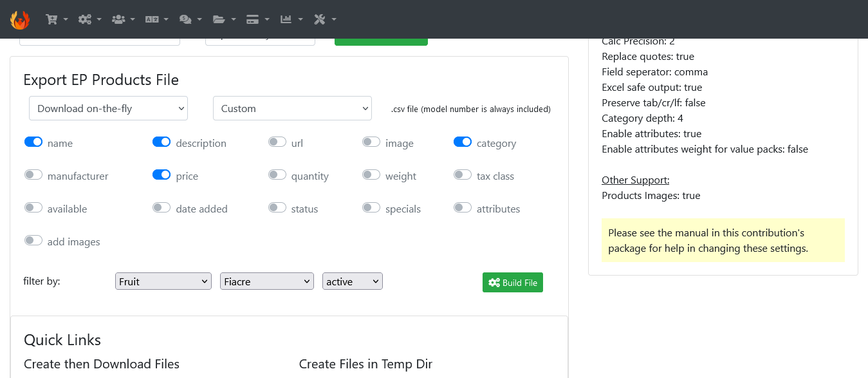Expand caret next to gears icon

[99, 20]
